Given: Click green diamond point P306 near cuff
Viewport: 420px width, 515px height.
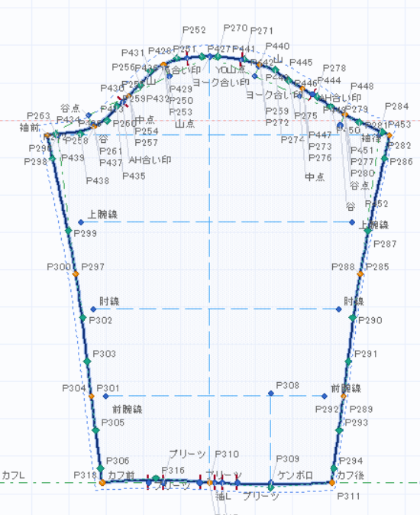Looking at the screenshot, I should tap(100, 468).
